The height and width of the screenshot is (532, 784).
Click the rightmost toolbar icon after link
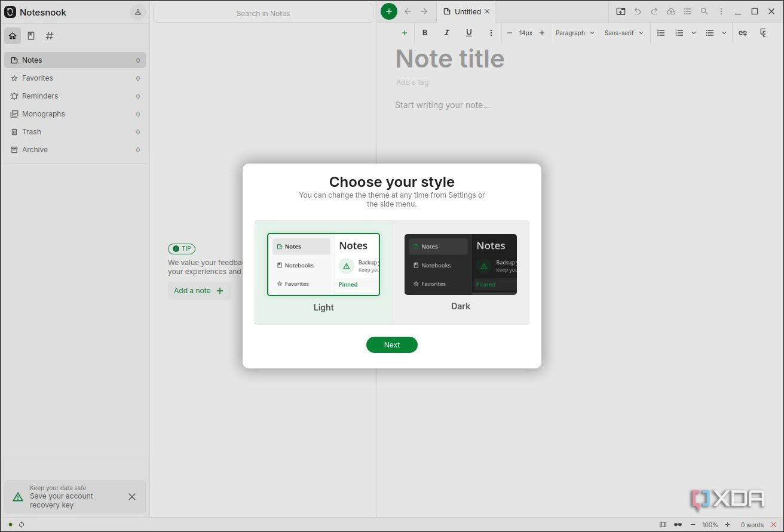(764, 33)
